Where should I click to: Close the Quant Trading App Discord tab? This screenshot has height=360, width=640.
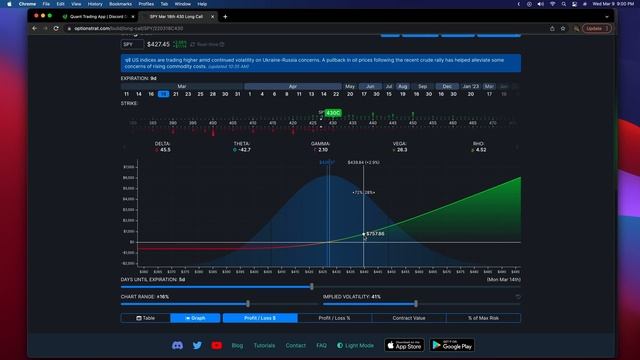(x=133, y=17)
